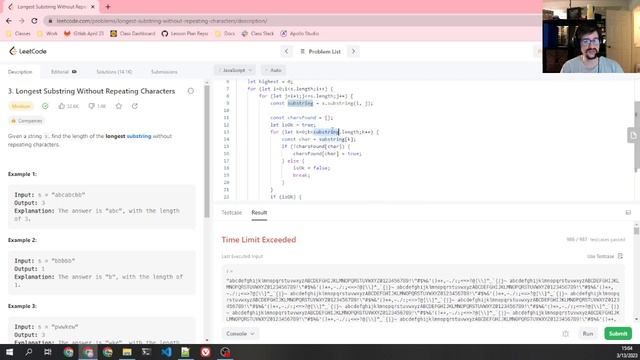640x360 pixels.
Task: Click the circle icon beside problem title
Action: 191,91
